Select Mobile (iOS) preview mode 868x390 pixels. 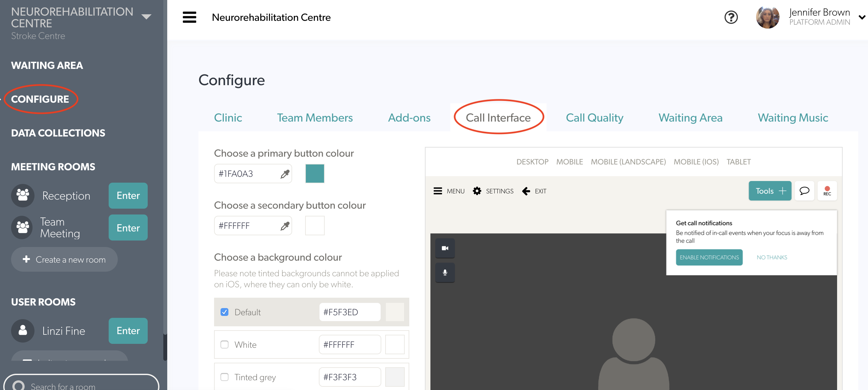[x=696, y=162]
